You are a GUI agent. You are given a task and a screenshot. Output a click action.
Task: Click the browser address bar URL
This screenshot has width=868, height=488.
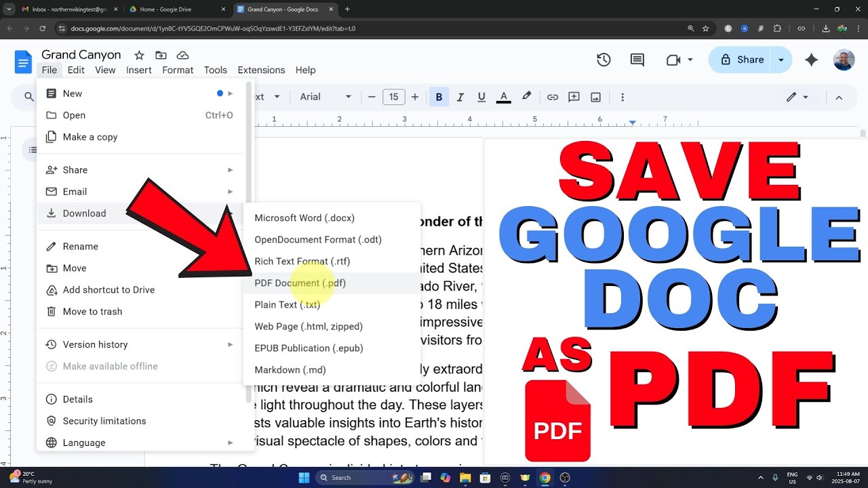213,28
